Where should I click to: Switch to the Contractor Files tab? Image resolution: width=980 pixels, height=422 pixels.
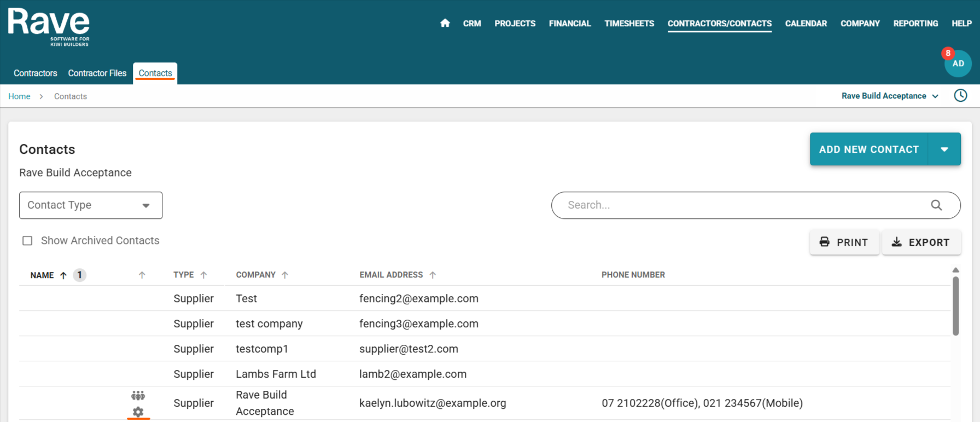coord(97,73)
